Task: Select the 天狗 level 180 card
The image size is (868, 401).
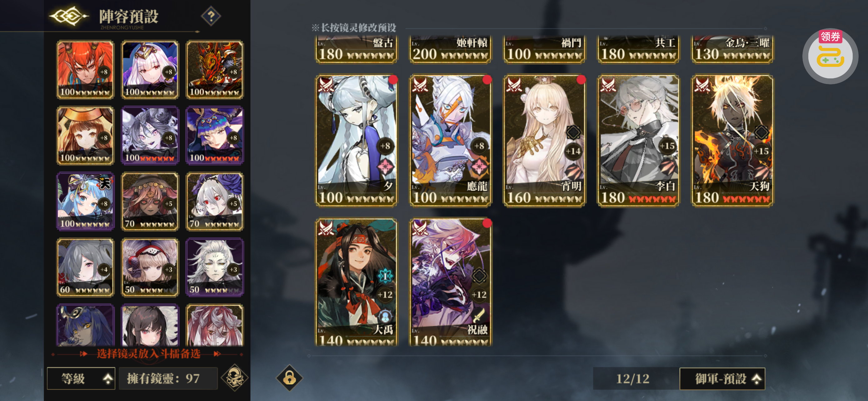Action: pyautogui.click(x=732, y=141)
